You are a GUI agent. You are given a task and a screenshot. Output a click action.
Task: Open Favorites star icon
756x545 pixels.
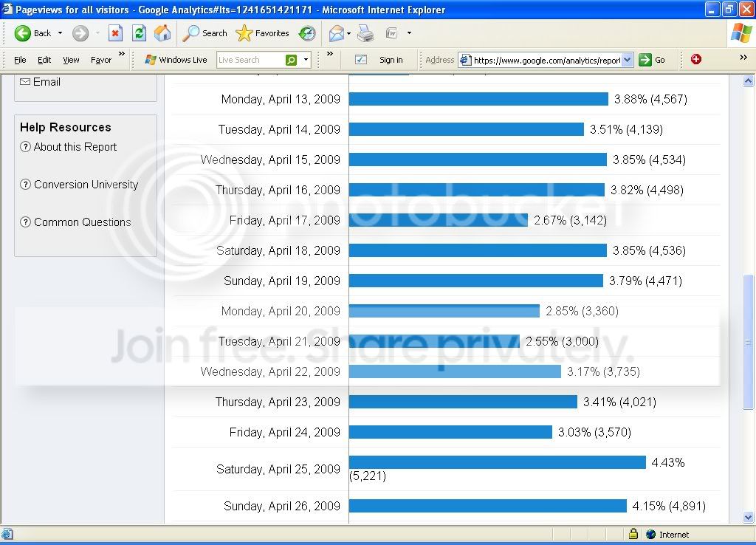[244, 33]
